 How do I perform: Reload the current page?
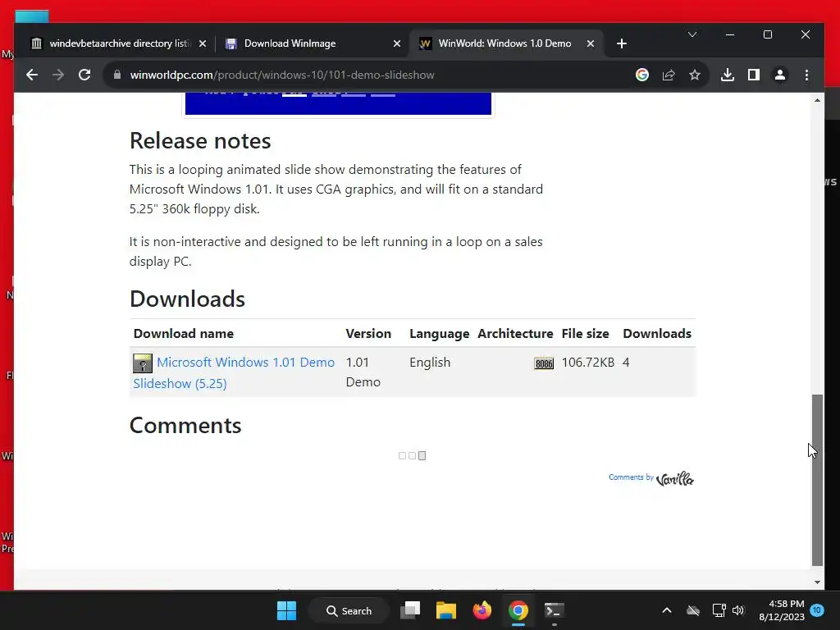(84, 75)
